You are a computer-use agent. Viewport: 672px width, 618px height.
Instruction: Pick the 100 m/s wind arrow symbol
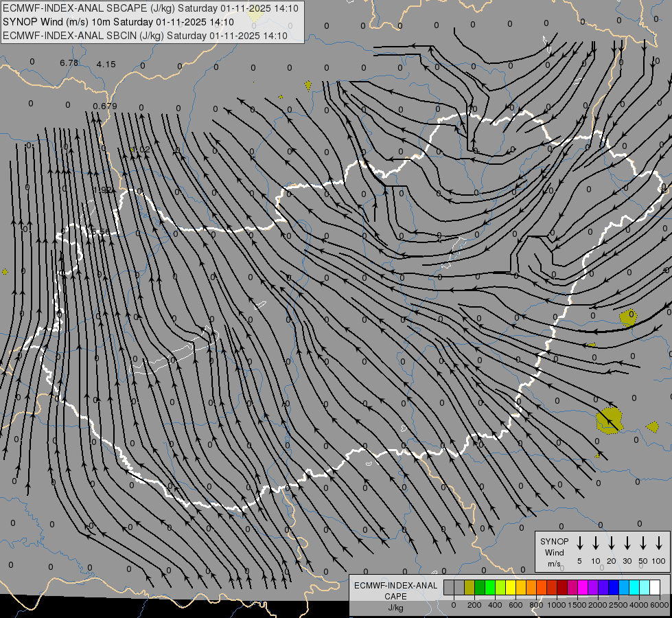point(659,543)
